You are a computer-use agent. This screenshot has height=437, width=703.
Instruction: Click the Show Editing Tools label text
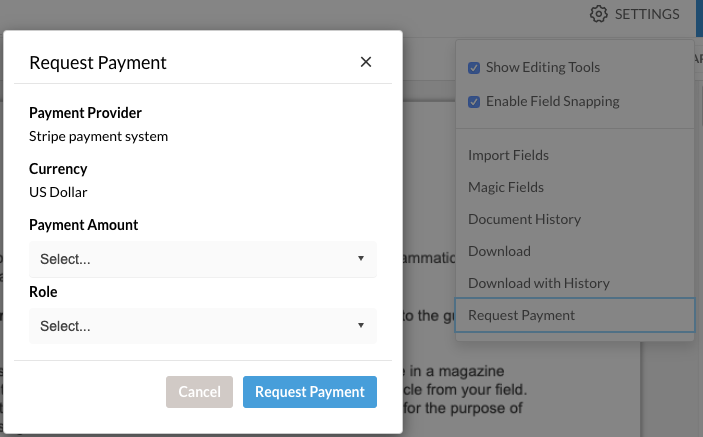click(543, 68)
